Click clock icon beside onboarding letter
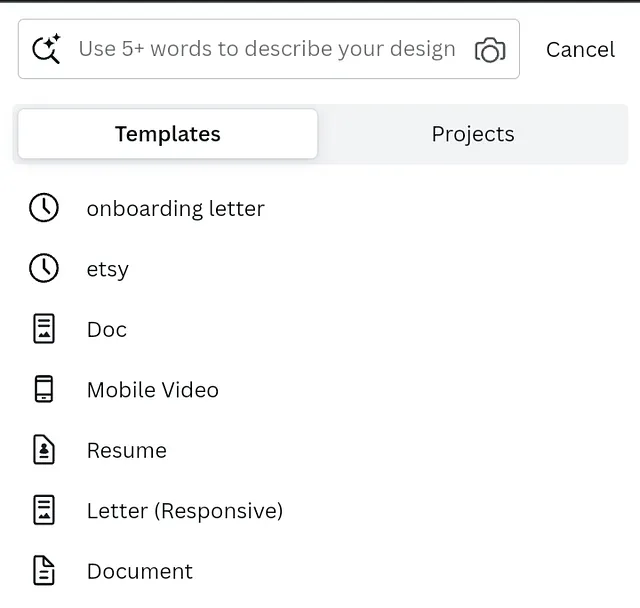The width and height of the screenshot is (640, 608). pyautogui.click(x=44, y=208)
